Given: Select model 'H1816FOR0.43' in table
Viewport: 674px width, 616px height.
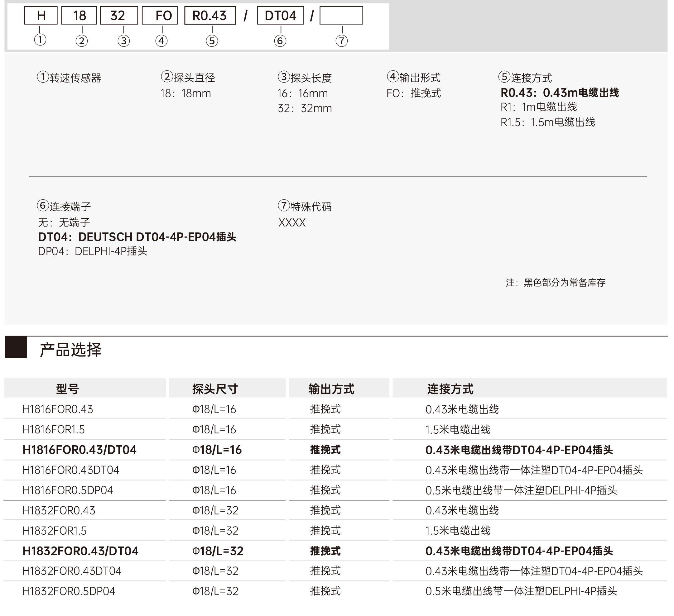Looking at the screenshot, I should pyautogui.click(x=58, y=409).
